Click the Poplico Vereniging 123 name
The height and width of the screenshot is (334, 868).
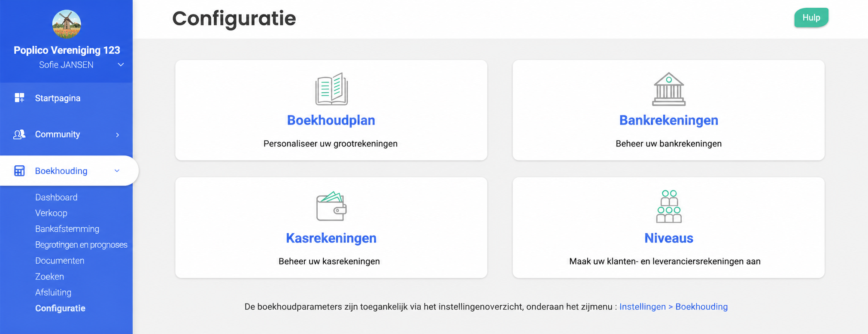coord(67,50)
